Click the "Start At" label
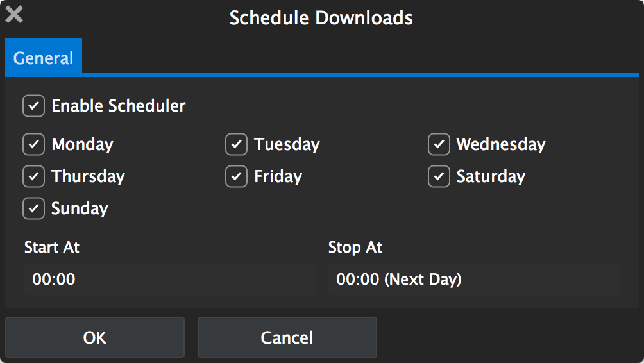 (x=52, y=248)
